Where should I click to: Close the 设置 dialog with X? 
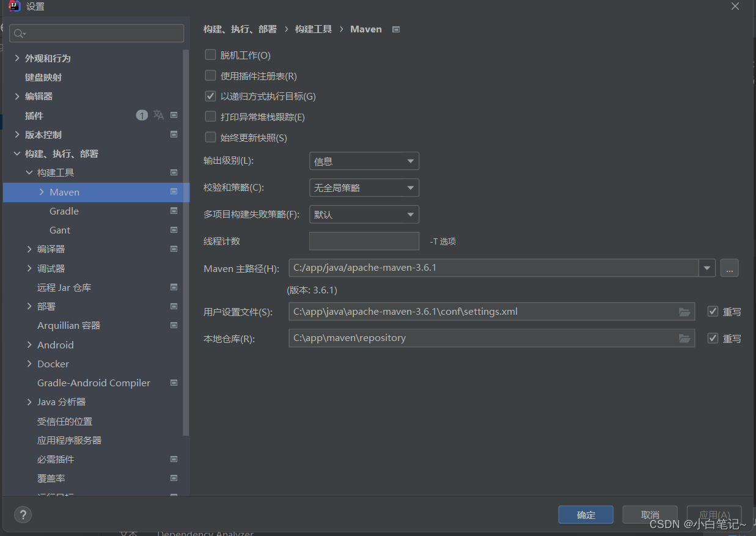(735, 6)
